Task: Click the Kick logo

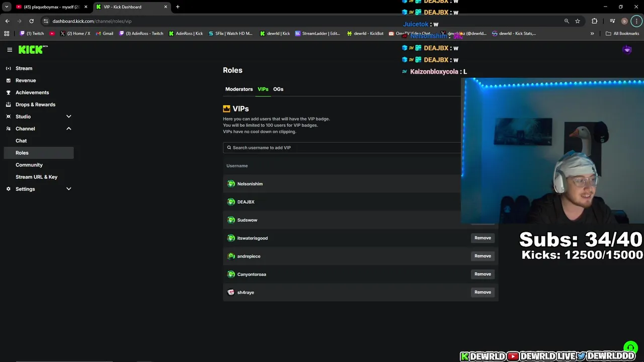Action: click(33, 49)
